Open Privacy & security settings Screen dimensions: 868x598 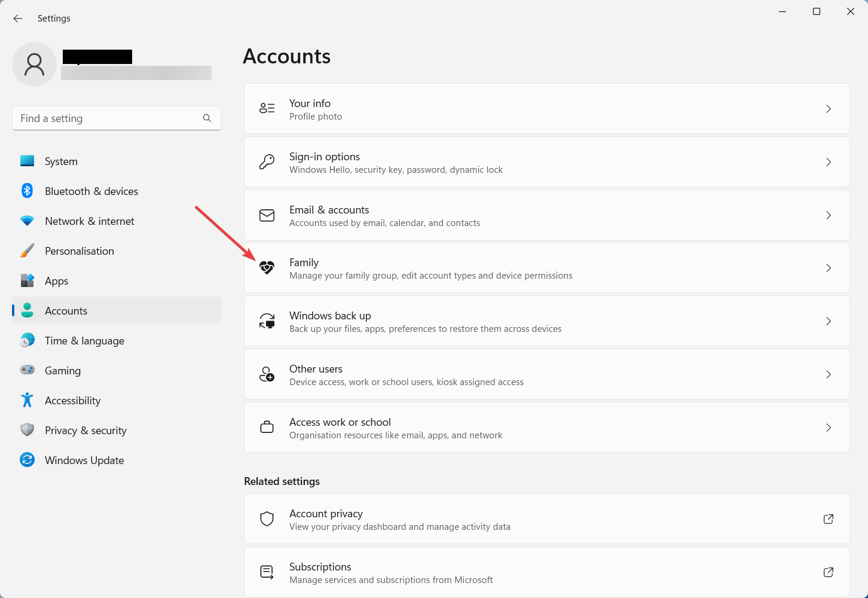click(117, 430)
